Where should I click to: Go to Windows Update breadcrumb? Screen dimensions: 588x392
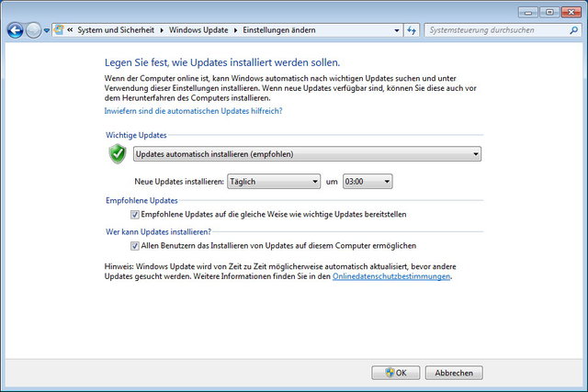click(198, 30)
